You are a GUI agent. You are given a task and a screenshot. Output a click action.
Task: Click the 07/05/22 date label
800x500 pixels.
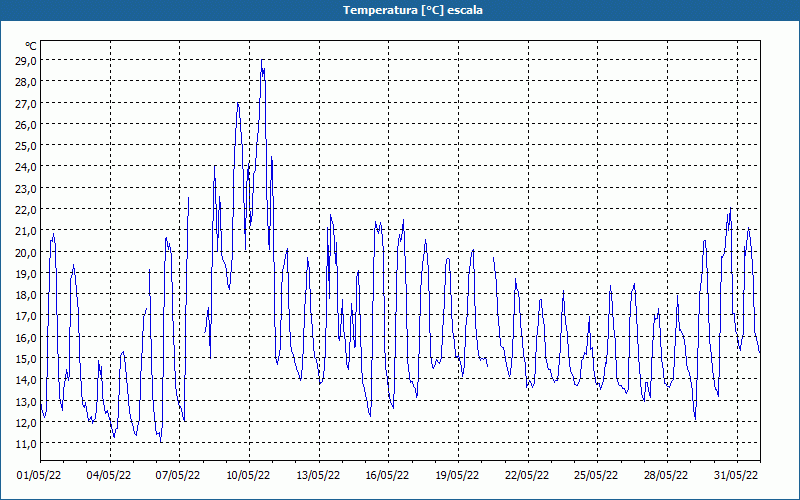(x=178, y=476)
